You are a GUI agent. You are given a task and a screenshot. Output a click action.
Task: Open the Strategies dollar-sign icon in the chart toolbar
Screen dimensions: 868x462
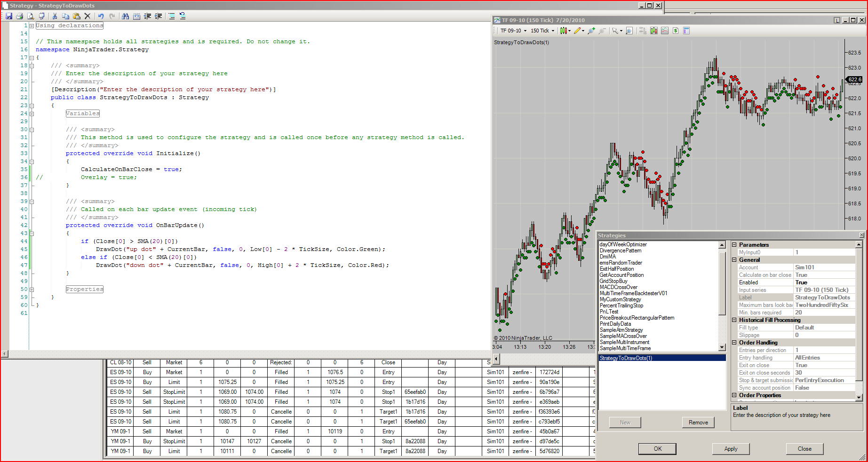point(676,31)
